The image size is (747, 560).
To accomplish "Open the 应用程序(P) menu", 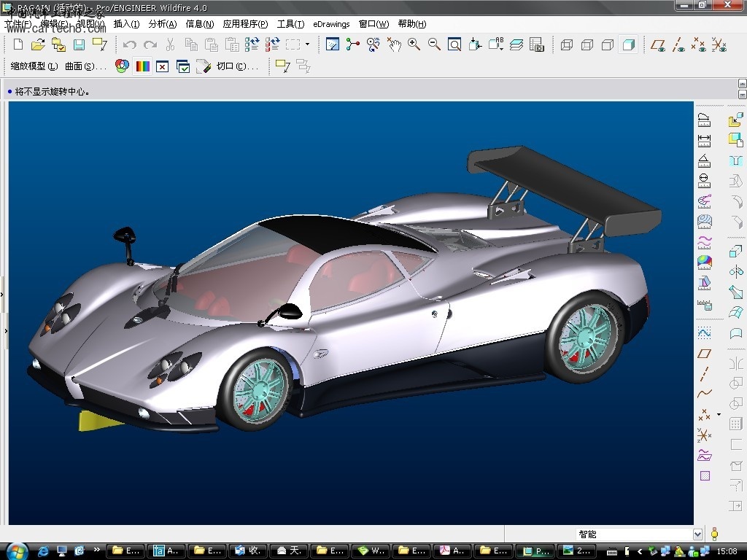I will [x=245, y=24].
